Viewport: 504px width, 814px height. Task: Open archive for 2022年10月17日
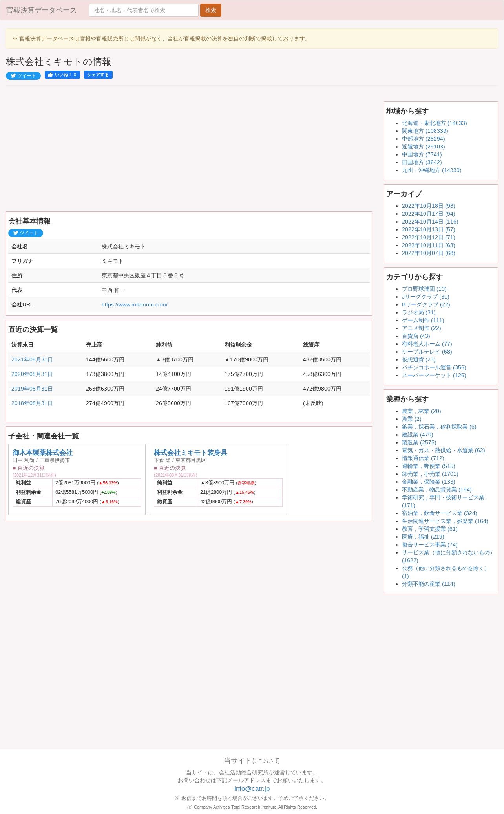pyautogui.click(x=428, y=214)
